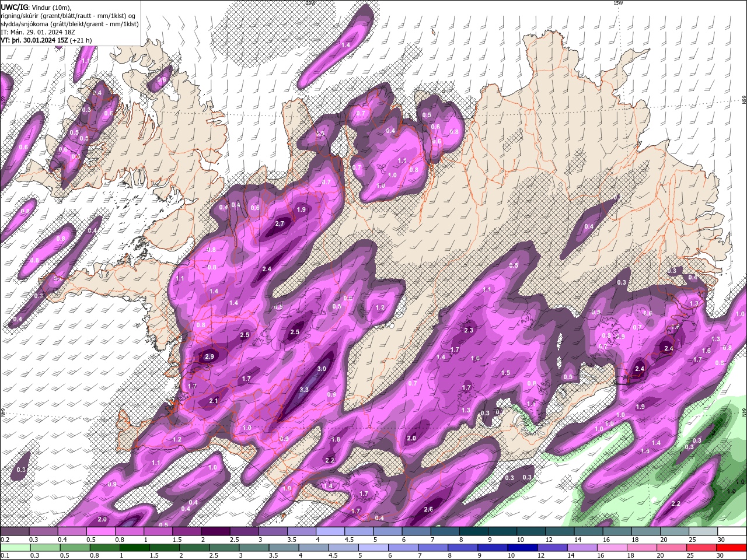
Task: Click the 2.6 value near the bottom edge
Action: [x=428, y=509]
